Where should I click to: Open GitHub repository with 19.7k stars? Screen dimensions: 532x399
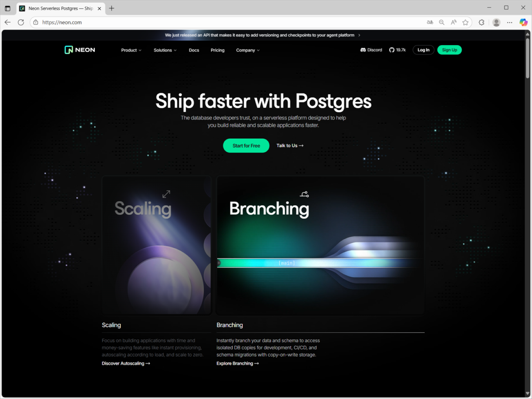tap(397, 50)
